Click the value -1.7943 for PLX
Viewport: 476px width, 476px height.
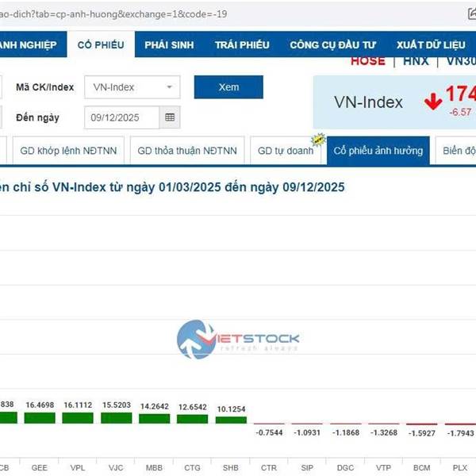click(x=460, y=433)
